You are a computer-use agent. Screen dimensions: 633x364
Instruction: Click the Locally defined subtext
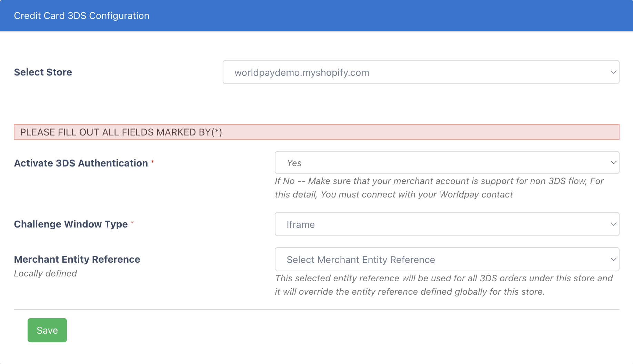[45, 274]
